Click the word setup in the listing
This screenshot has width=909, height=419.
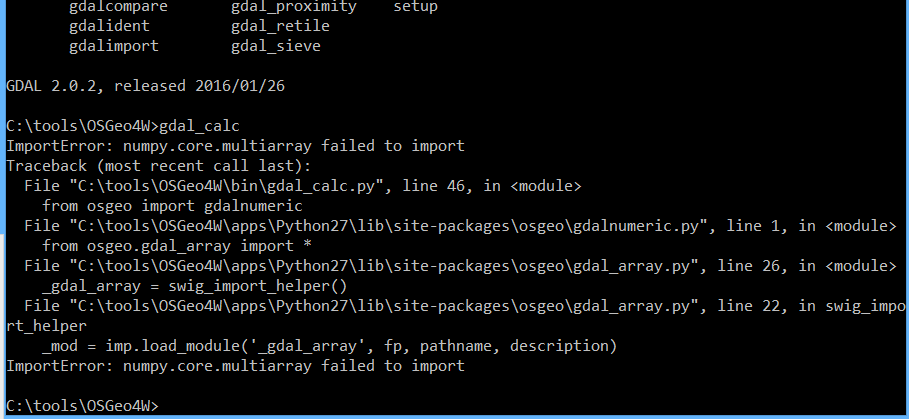(x=415, y=7)
